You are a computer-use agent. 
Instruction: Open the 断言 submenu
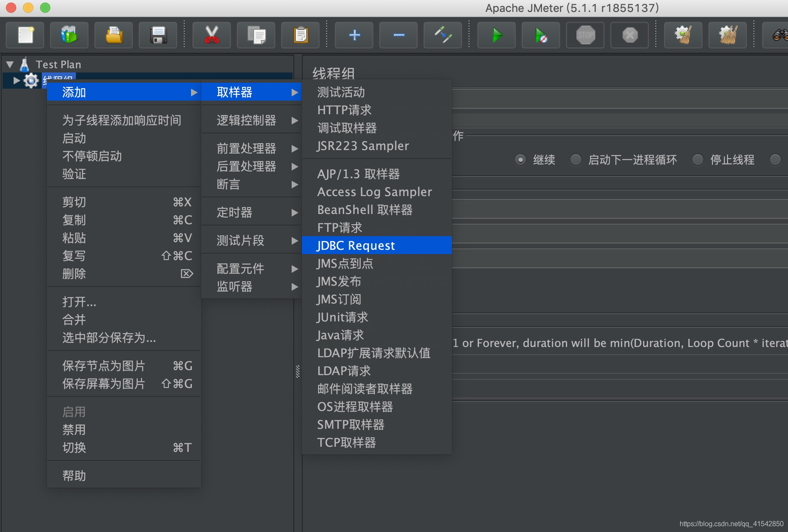252,184
